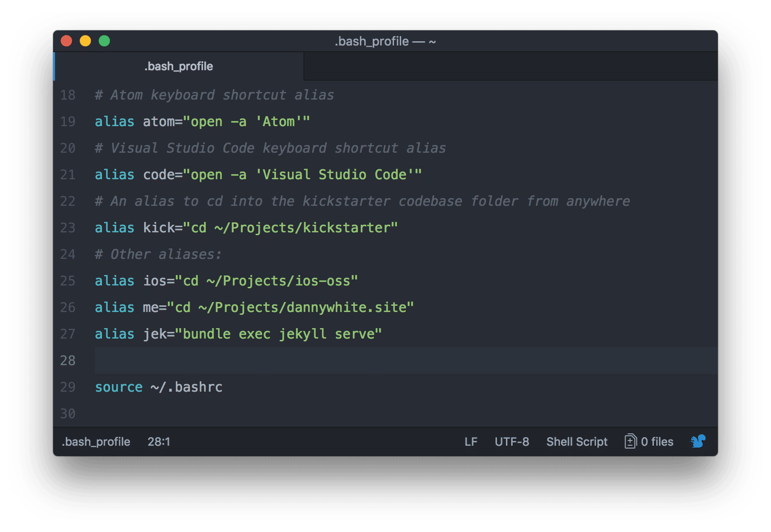
Task: Minimize window with yellow traffic light button
Action: tap(85, 41)
